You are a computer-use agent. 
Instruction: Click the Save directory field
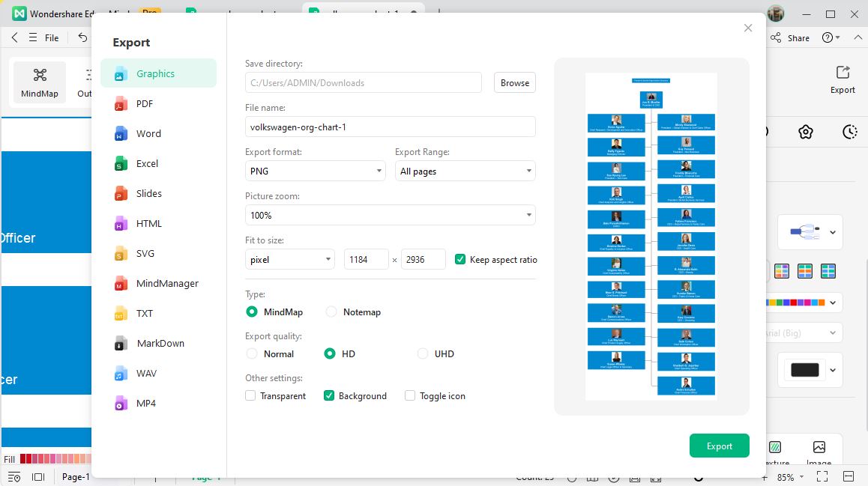point(363,82)
